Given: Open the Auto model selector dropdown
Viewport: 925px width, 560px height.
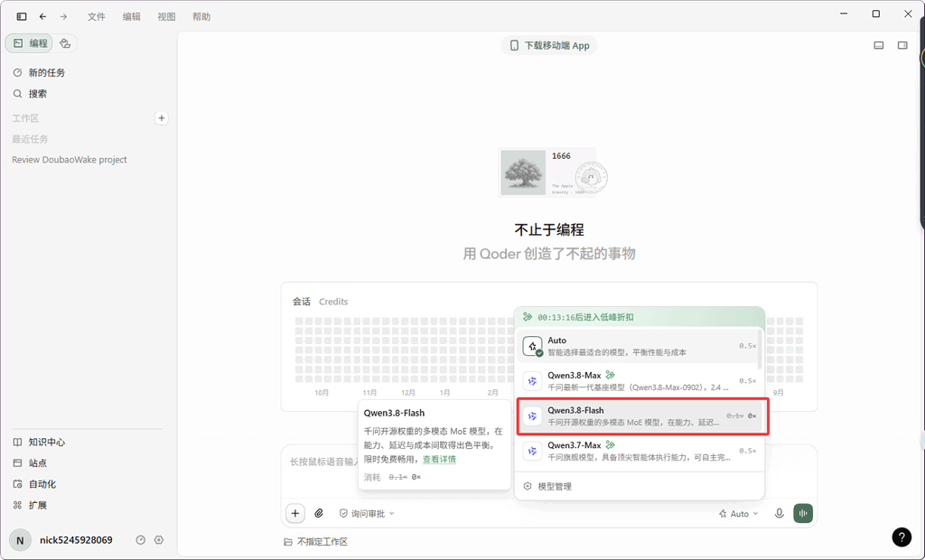Looking at the screenshot, I should (x=739, y=513).
